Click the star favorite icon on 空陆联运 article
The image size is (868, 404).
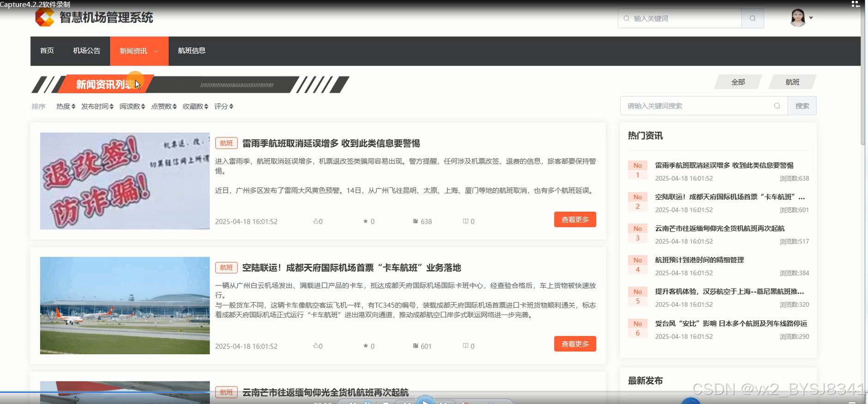click(x=366, y=346)
